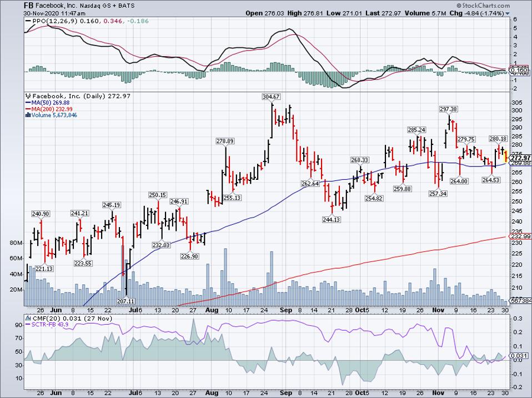Click the SCTR-FB 43.9 legend text
The width and height of the screenshot is (532, 398).
click(50, 324)
